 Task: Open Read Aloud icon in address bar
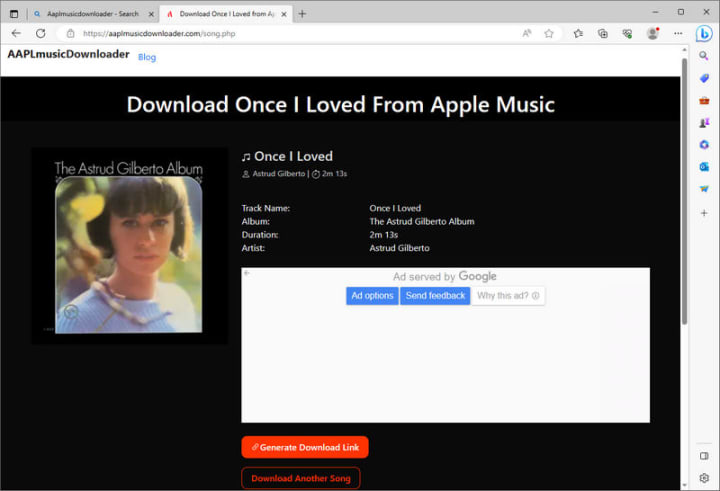[527, 33]
